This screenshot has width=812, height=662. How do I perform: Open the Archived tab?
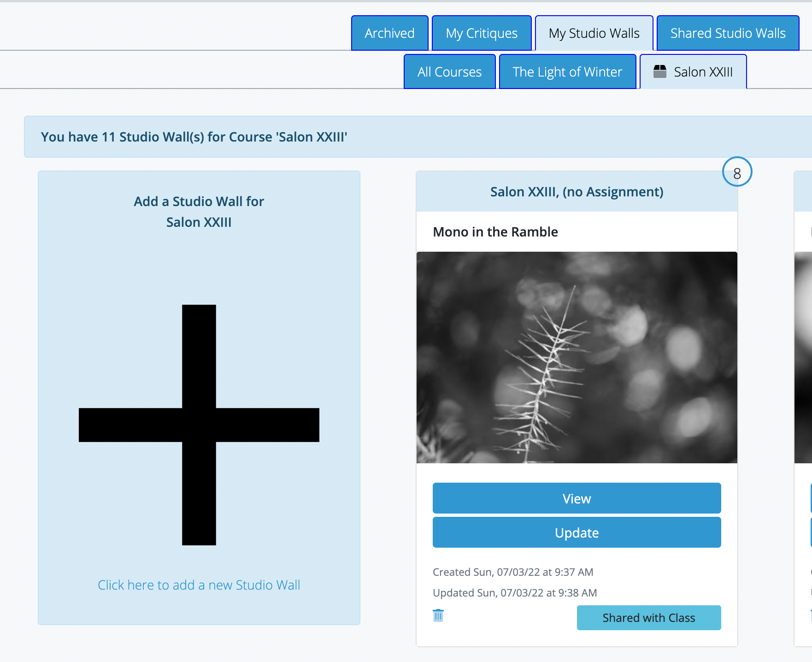click(389, 33)
